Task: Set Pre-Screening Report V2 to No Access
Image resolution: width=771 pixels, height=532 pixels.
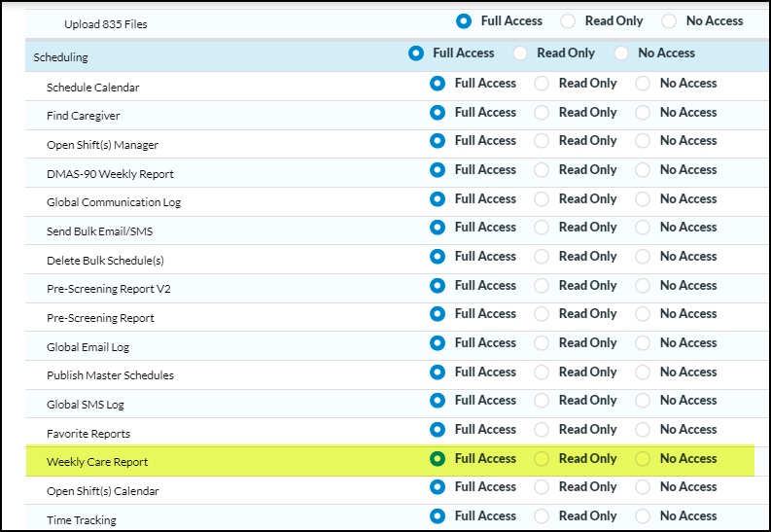Action: coord(643,286)
